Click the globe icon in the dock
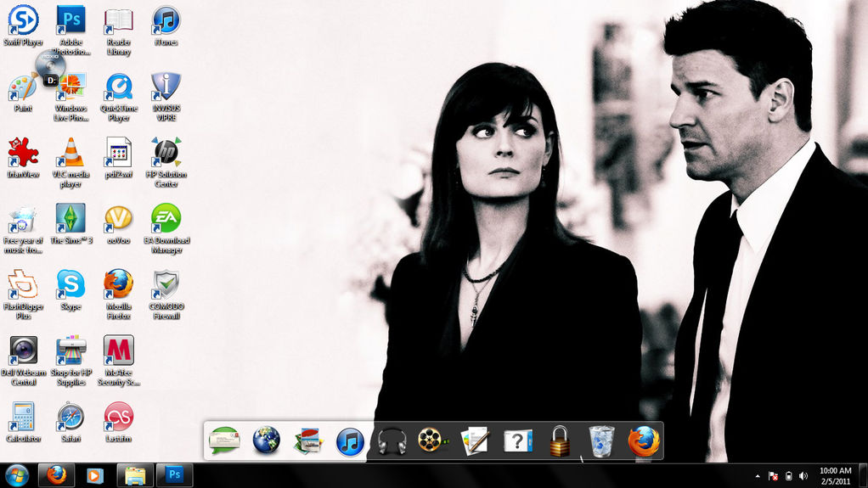 [266, 440]
